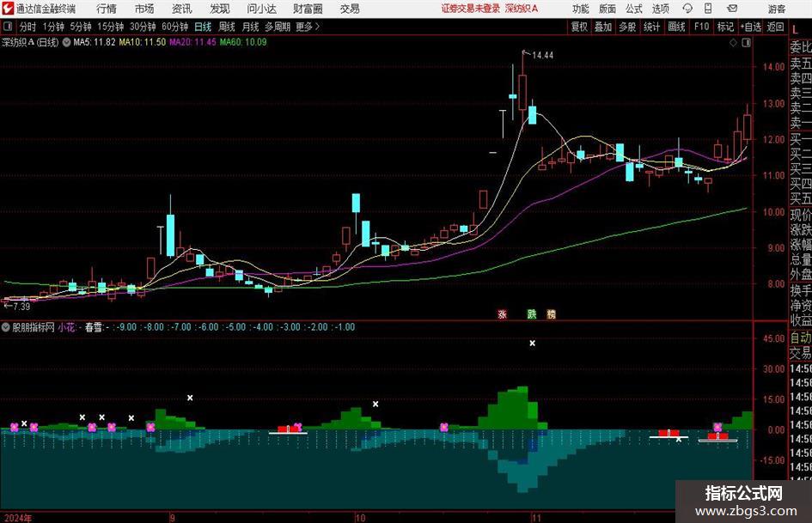Open the message envelope icon

(732, 9)
